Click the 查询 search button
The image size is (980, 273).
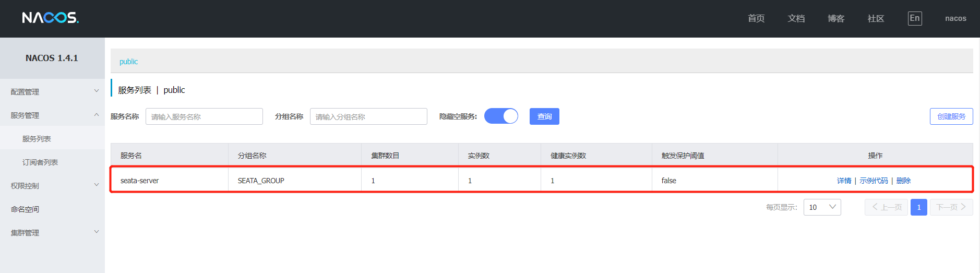(544, 116)
